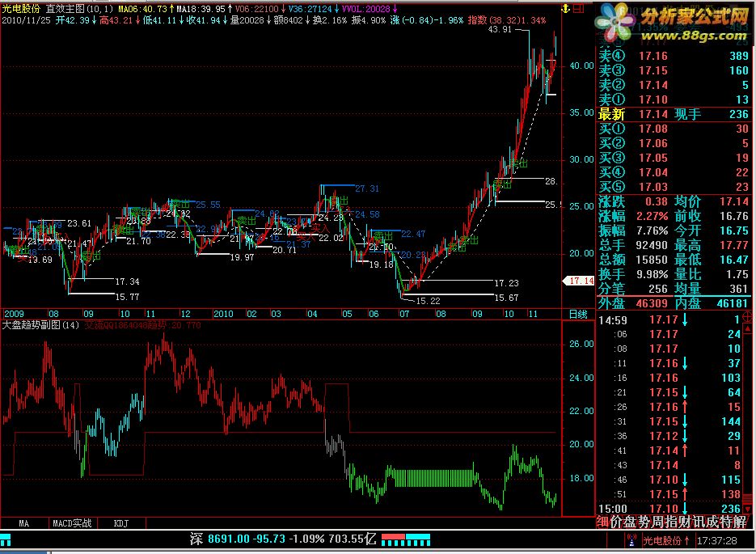Click the 43.91 high price label on the chart
756x554 pixels.
tap(500, 29)
